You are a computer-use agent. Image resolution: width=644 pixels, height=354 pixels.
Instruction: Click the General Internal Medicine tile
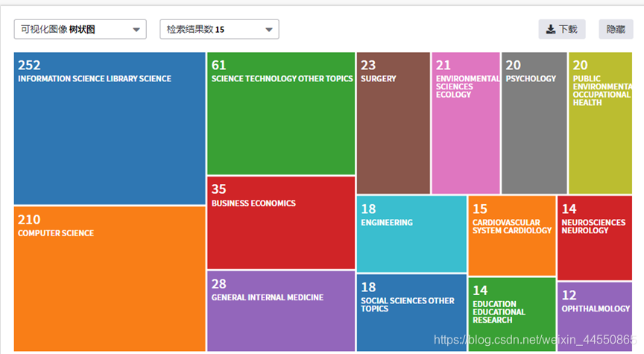(x=281, y=311)
